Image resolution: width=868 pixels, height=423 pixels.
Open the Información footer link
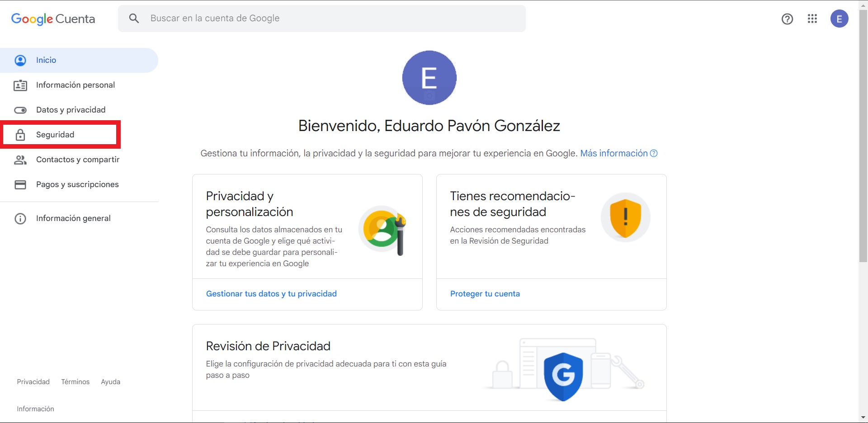[x=36, y=409]
